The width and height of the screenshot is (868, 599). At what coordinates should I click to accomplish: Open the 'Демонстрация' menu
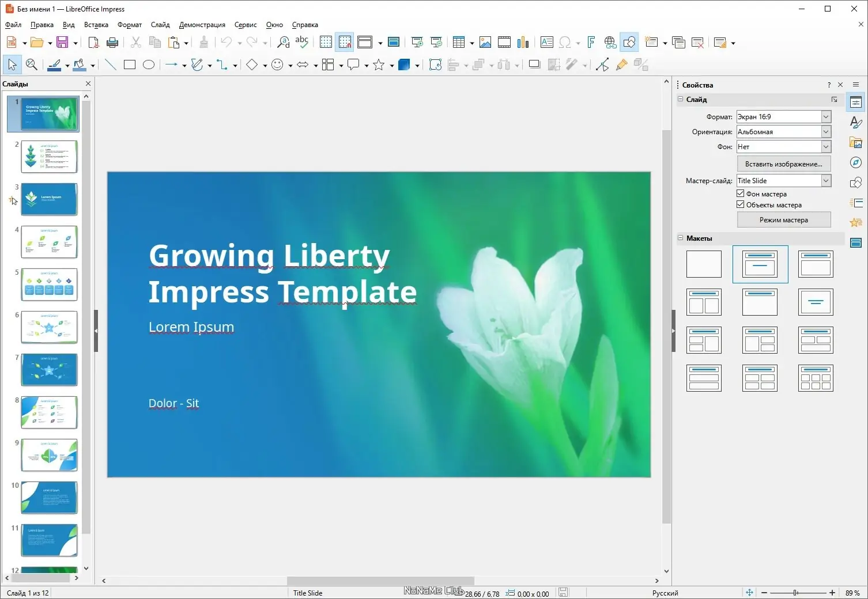[202, 25]
